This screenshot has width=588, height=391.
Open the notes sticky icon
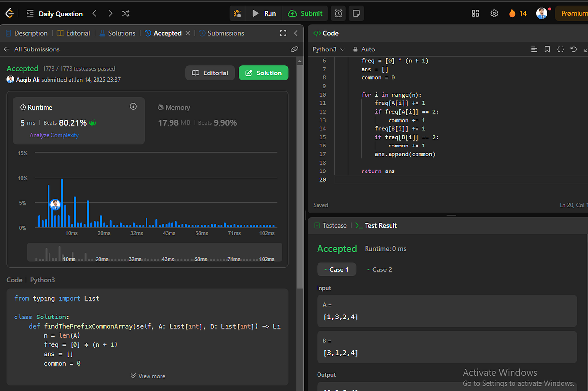(356, 13)
